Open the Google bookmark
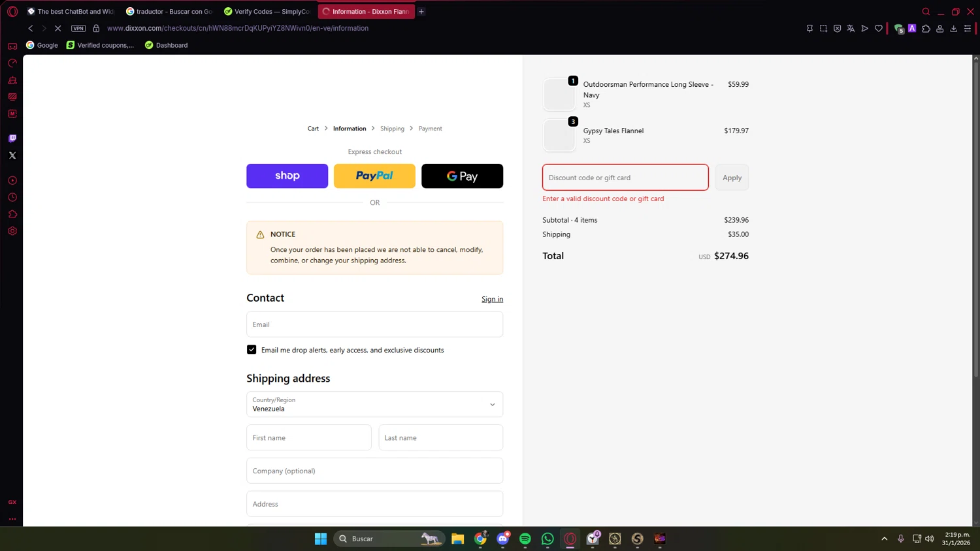 pyautogui.click(x=42, y=45)
